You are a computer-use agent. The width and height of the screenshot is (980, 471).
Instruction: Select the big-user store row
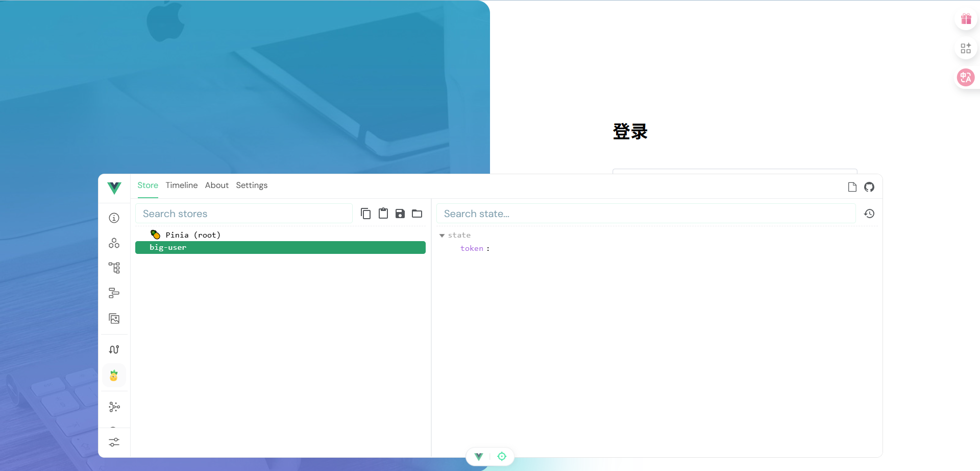pyautogui.click(x=280, y=247)
